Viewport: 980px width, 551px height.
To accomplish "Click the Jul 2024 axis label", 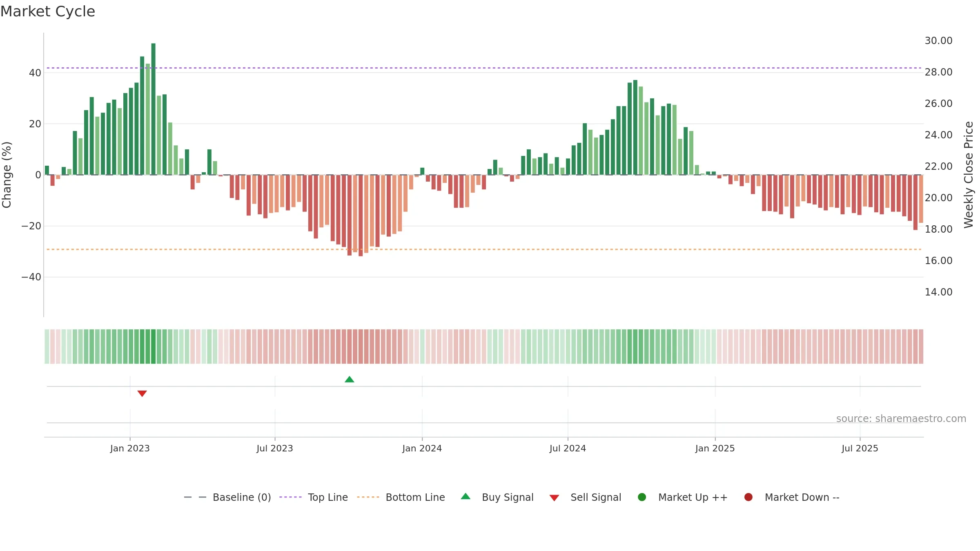I will pyautogui.click(x=568, y=448).
